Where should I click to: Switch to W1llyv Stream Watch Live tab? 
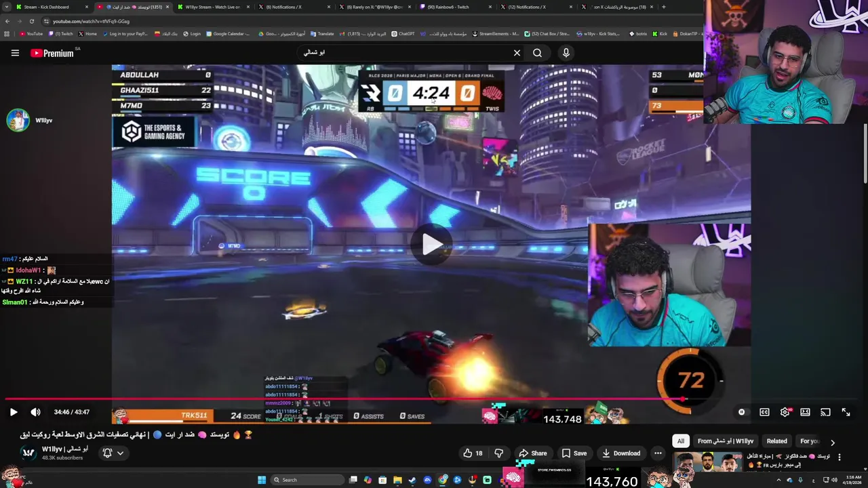click(x=213, y=7)
